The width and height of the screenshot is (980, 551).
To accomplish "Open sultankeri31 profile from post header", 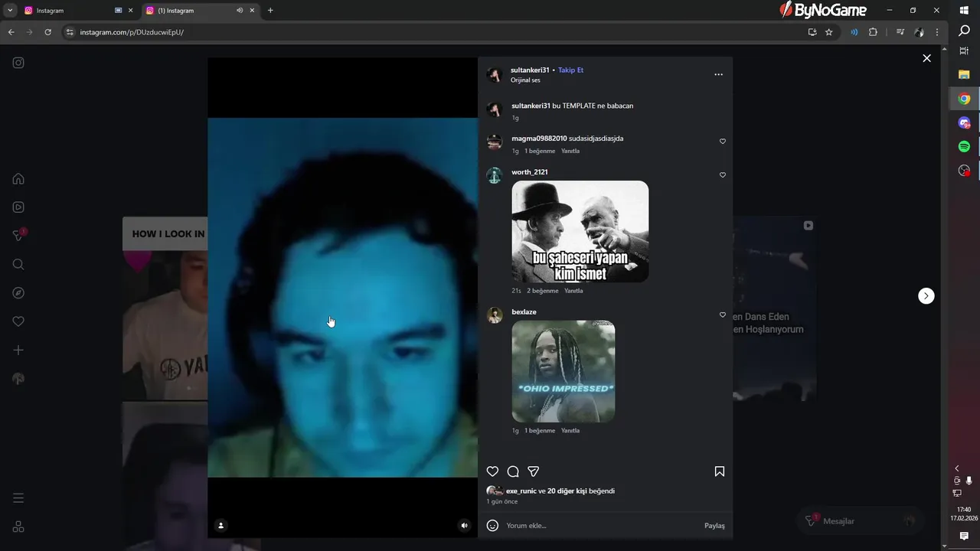I will click(530, 70).
